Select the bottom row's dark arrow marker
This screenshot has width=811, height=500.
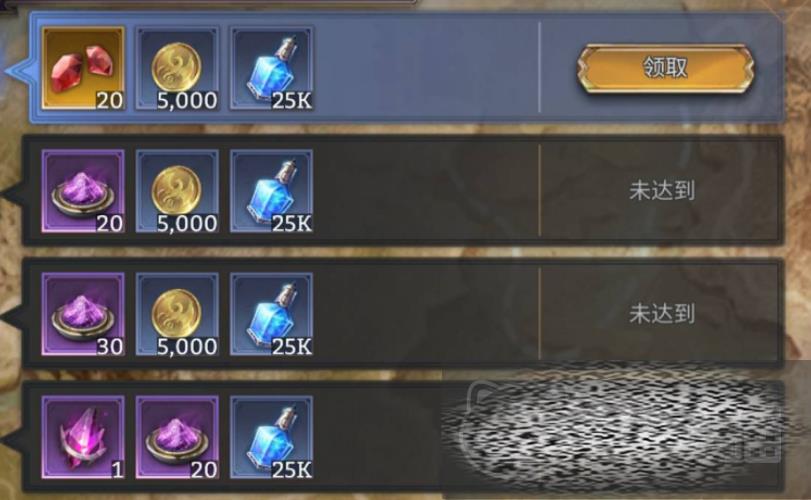(x=11, y=438)
